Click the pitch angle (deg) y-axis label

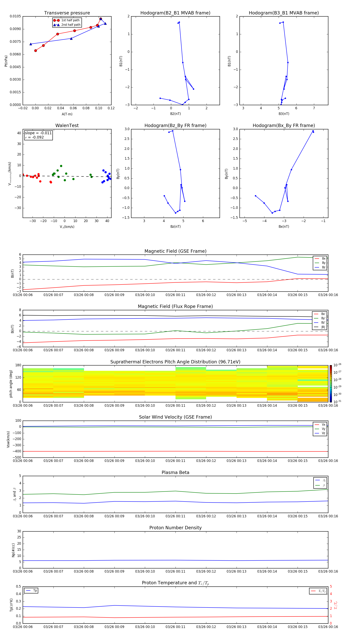click(x=11, y=384)
